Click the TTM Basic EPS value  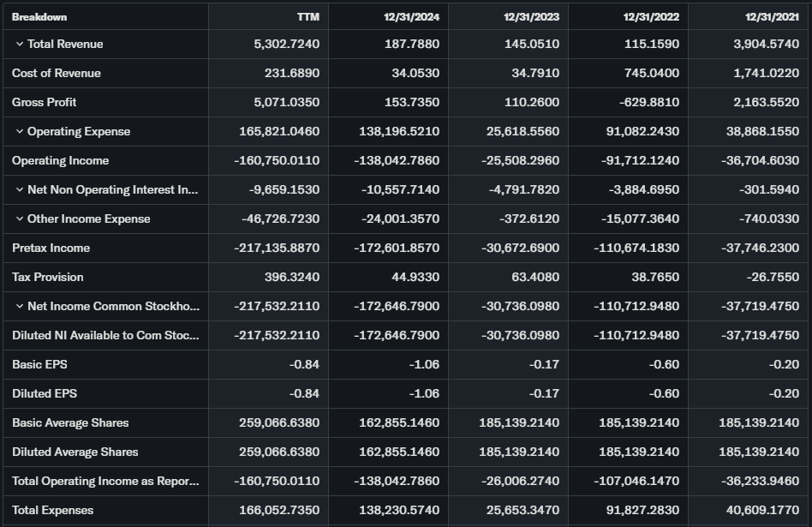tap(304, 364)
